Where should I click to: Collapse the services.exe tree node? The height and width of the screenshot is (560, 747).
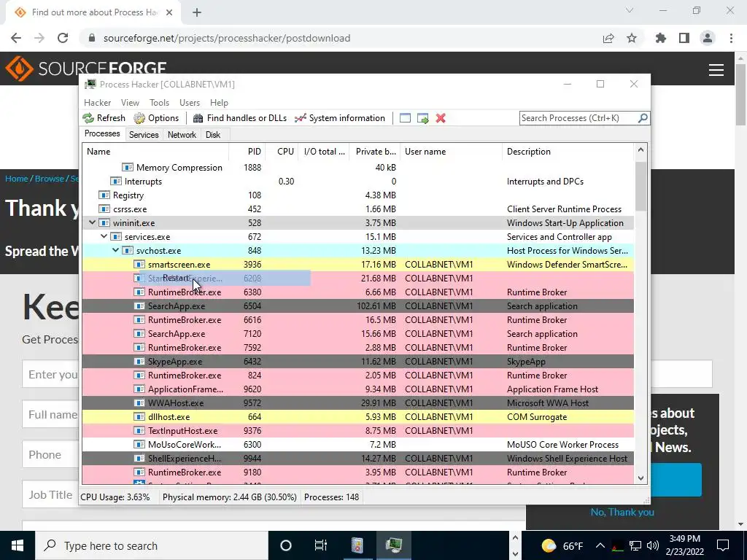point(104,236)
